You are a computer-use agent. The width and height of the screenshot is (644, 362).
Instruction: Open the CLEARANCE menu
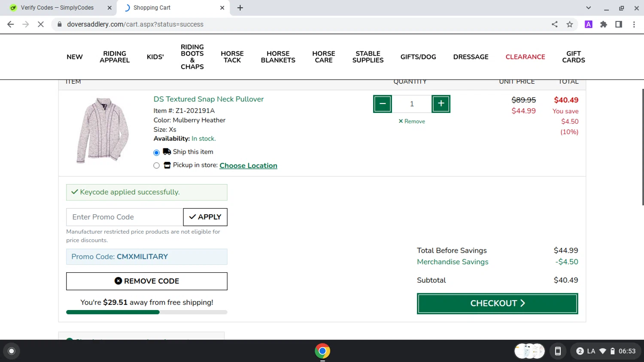[525, 57]
